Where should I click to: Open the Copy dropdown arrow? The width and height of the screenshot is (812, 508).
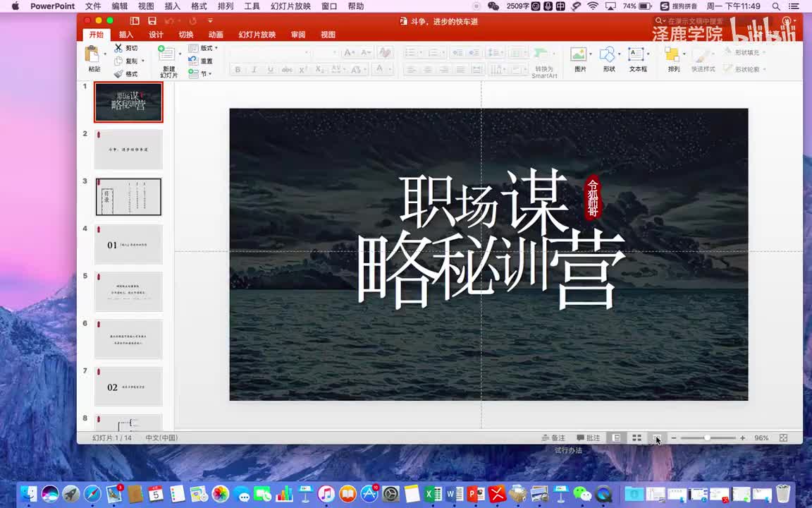coord(143,61)
